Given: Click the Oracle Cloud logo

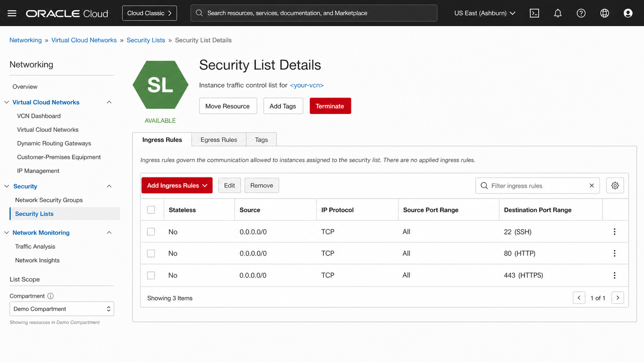Looking at the screenshot, I should [67, 13].
